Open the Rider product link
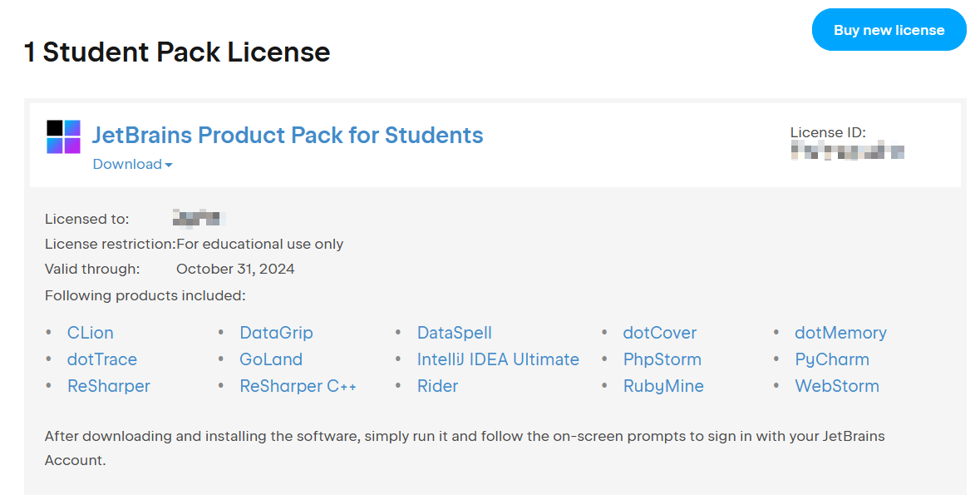The width and height of the screenshot is (980, 495). coord(437,386)
